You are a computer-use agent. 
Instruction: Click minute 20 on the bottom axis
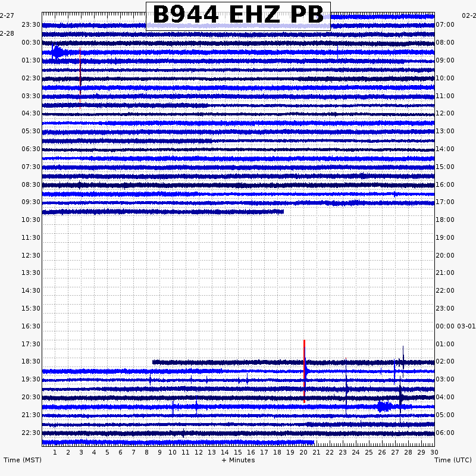click(x=303, y=453)
